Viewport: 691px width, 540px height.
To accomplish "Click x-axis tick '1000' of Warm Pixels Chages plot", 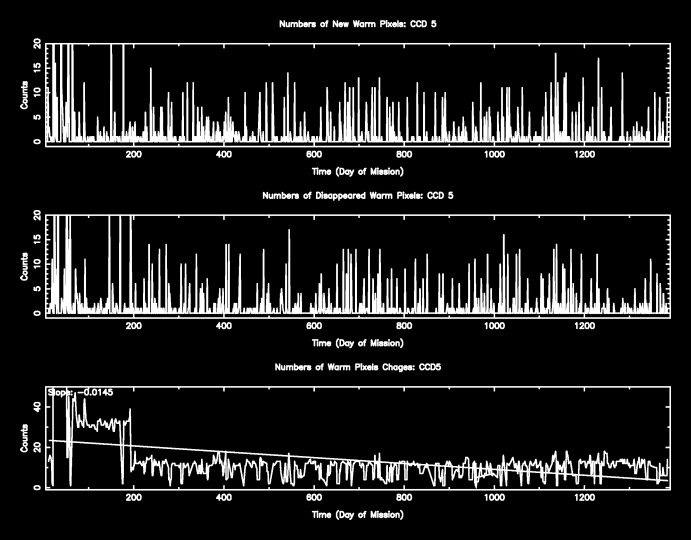I will tap(494, 498).
